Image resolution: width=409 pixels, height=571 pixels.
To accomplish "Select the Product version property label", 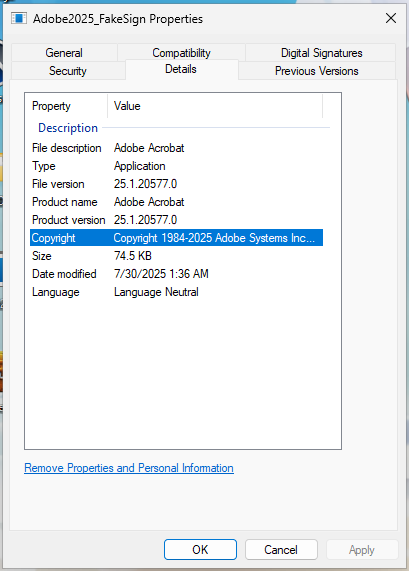I will click(69, 220).
